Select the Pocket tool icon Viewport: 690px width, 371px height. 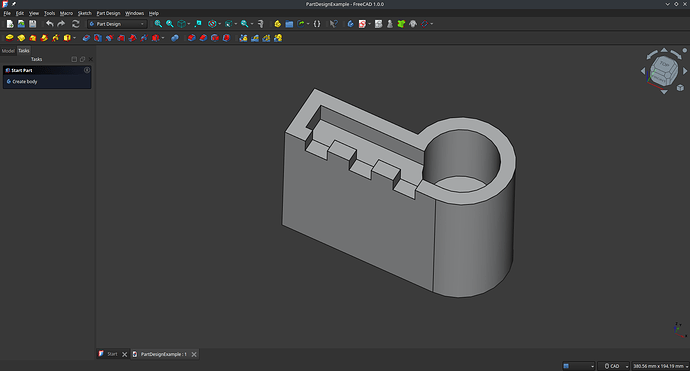pyautogui.click(x=86, y=38)
